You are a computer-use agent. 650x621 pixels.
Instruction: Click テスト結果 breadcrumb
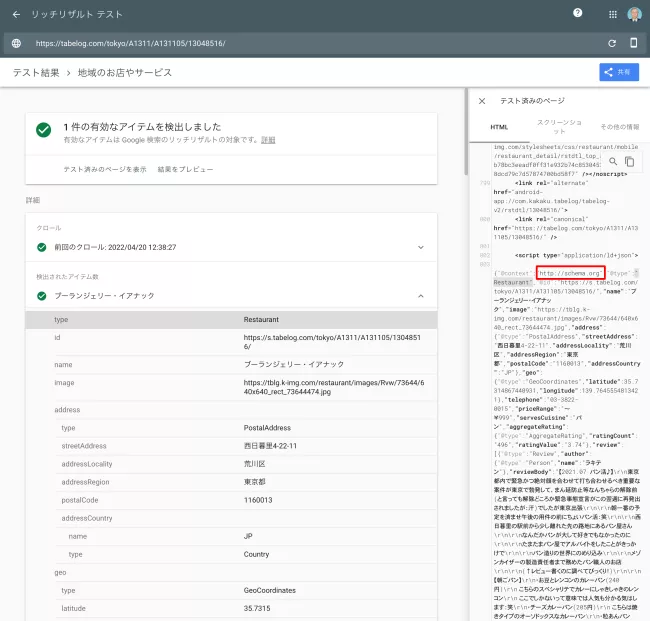tap(36, 73)
